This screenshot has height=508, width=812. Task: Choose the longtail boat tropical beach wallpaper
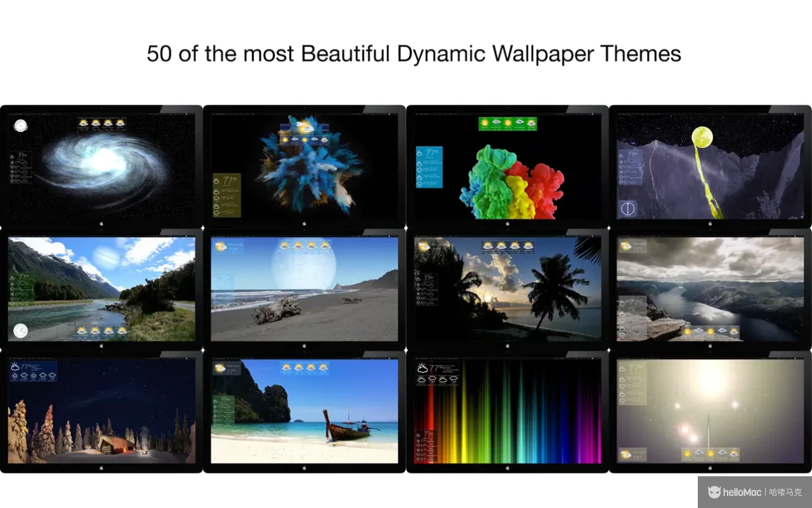pyautogui.click(x=304, y=411)
